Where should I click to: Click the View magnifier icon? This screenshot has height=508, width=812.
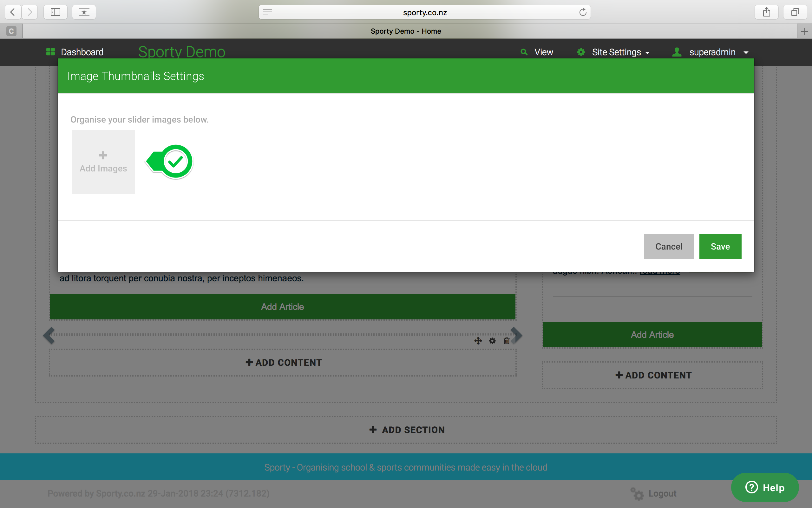tap(524, 52)
